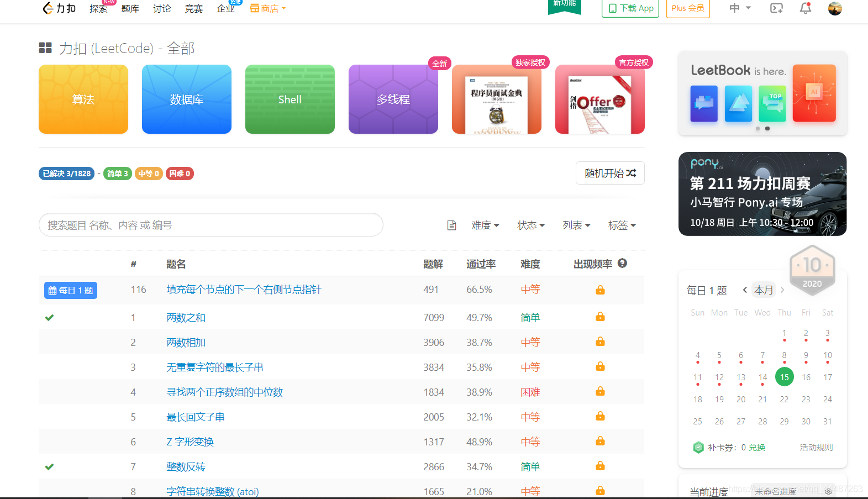Open the playground icon in the header
868x499 pixels.
776,8
